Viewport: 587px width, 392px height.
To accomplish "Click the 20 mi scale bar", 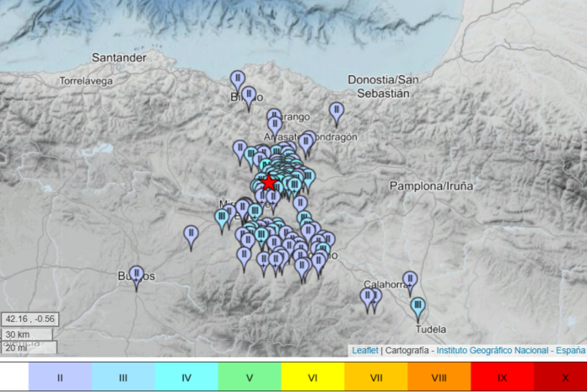I will (29, 347).
